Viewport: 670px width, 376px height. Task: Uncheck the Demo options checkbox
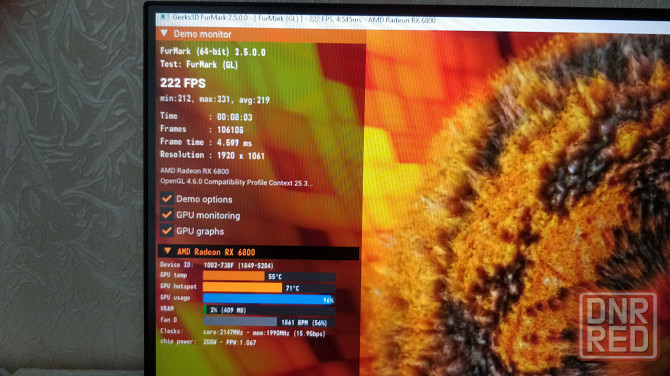coord(167,199)
